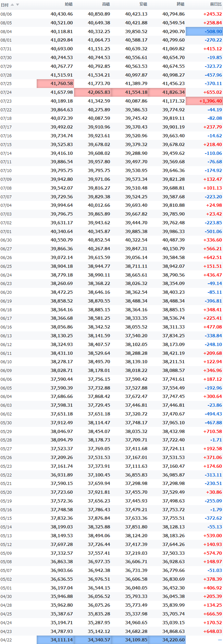The image size is (223, 644).
Task: Select the close value 38,942.07
Action: coord(174,266)
